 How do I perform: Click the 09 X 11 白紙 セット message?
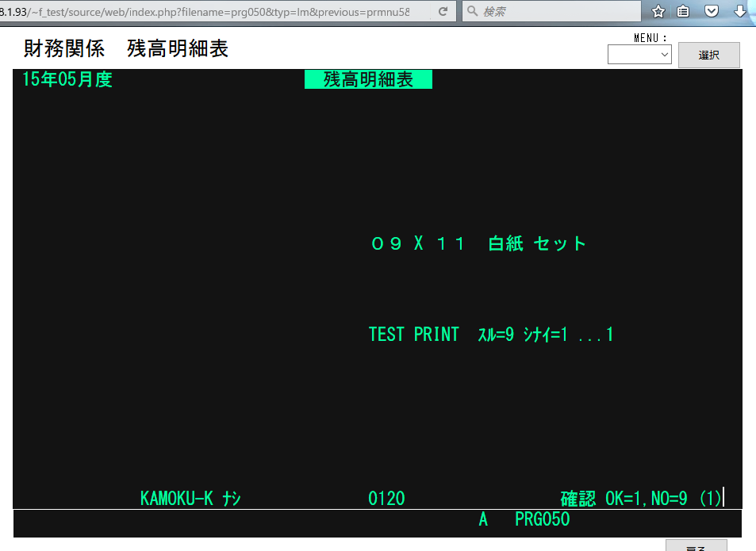pos(478,244)
